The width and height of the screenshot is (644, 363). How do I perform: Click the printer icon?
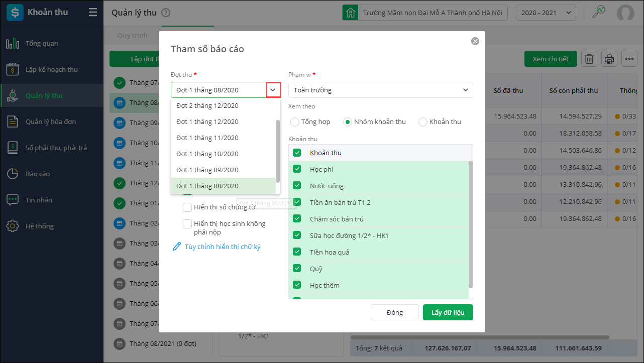[609, 59]
